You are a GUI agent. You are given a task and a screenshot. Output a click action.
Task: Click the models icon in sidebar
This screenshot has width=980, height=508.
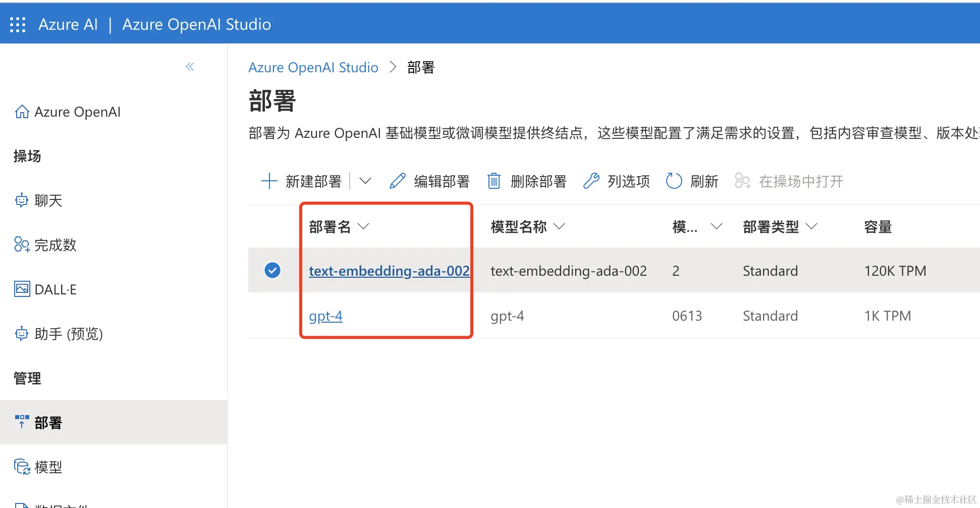click(x=22, y=467)
